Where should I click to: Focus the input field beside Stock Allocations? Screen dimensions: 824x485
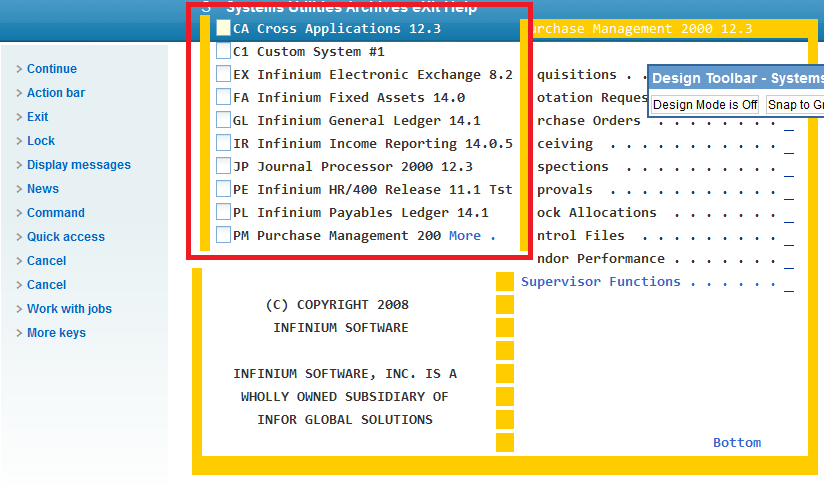pos(788,216)
